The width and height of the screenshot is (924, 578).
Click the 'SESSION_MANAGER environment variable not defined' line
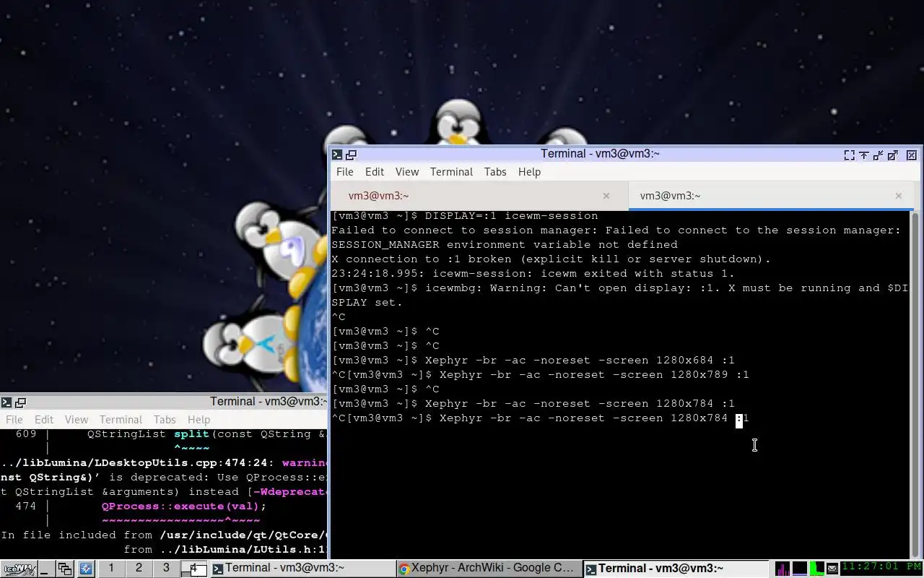pos(505,245)
